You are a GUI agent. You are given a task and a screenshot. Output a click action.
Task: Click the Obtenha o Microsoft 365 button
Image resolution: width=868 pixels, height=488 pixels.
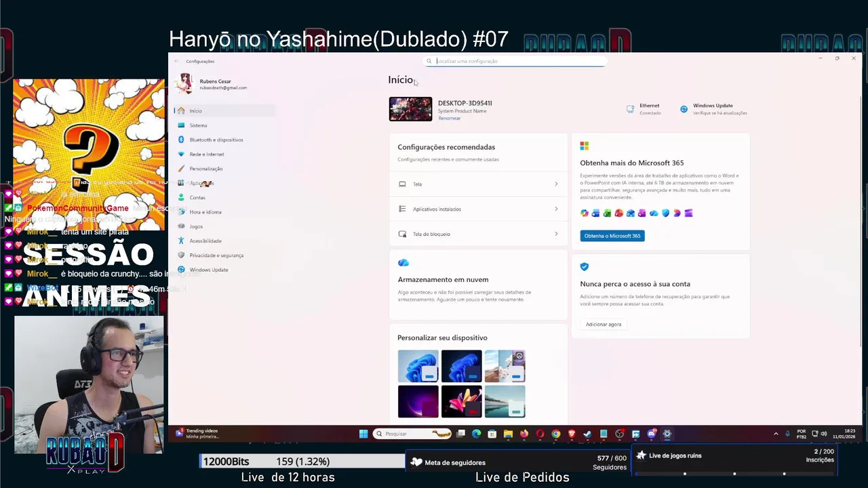pyautogui.click(x=612, y=236)
